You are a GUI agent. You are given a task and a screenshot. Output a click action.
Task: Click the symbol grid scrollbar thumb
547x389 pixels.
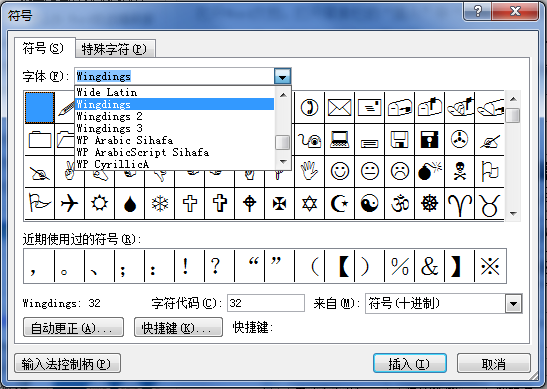coord(513,115)
